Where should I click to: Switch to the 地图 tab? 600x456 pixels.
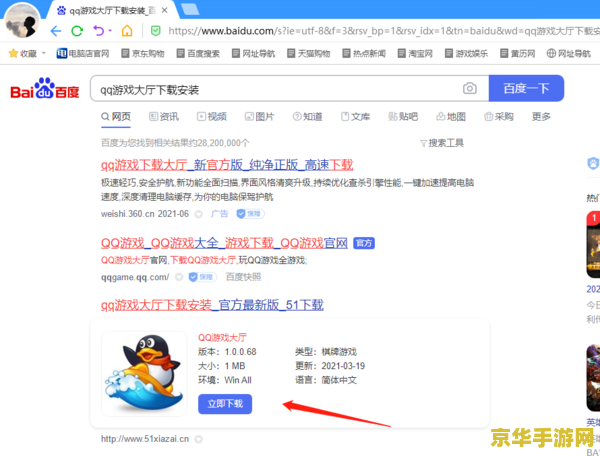coord(451,116)
